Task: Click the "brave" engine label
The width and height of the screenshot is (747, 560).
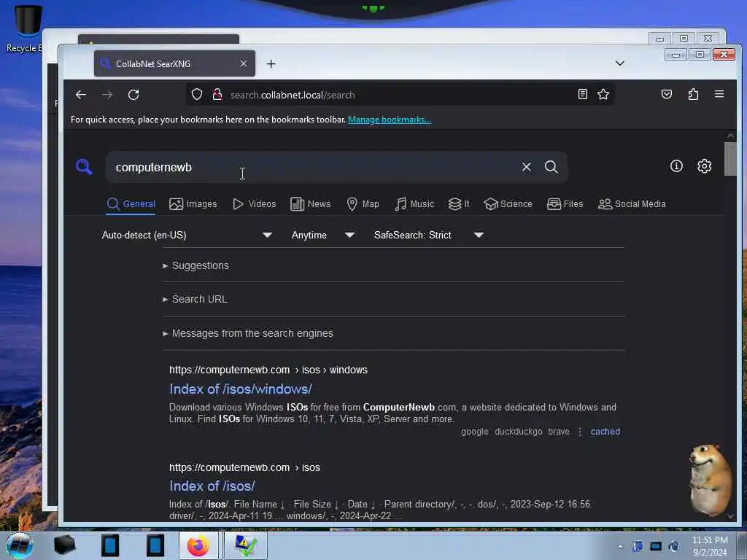Action: coord(559,432)
